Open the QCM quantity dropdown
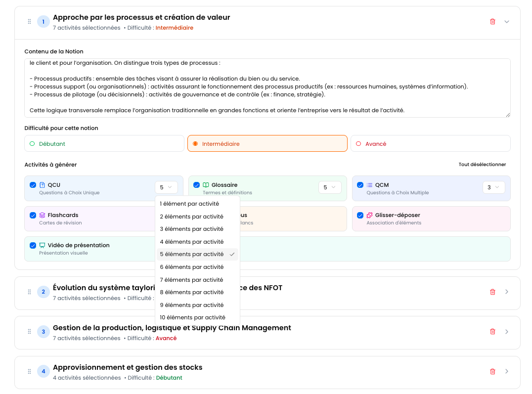Image resolution: width=532 pixels, height=394 pixels. (493, 187)
